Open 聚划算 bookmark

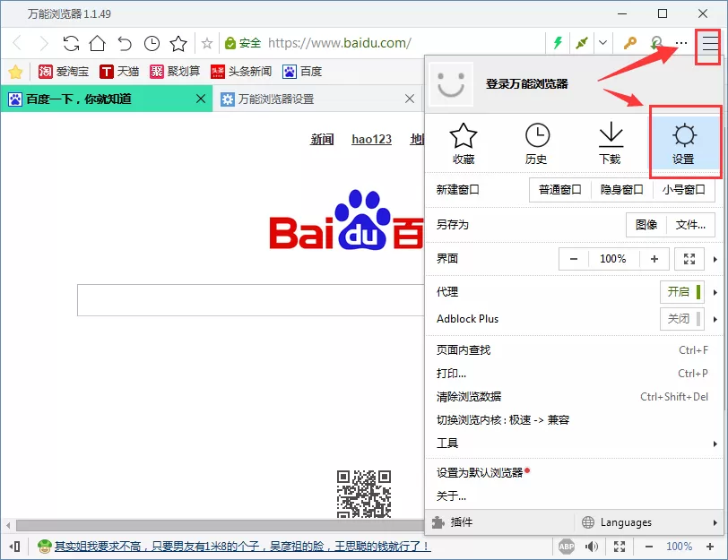click(x=175, y=72)
